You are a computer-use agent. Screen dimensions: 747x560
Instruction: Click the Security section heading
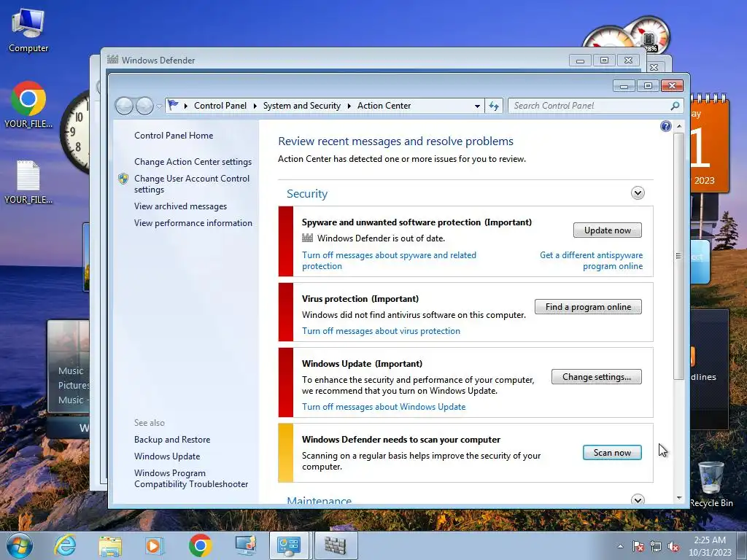coord(307,194)
